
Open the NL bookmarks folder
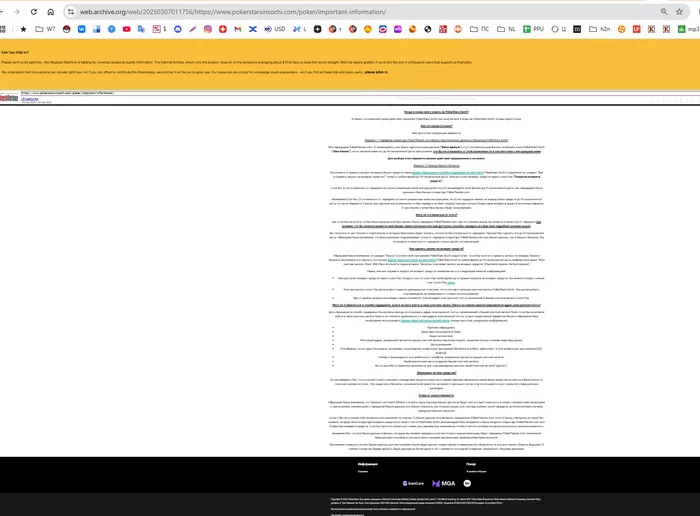click(x=506, y=29)
